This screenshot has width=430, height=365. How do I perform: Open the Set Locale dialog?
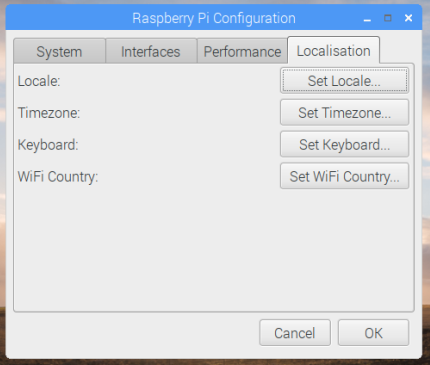coord(344,81)
